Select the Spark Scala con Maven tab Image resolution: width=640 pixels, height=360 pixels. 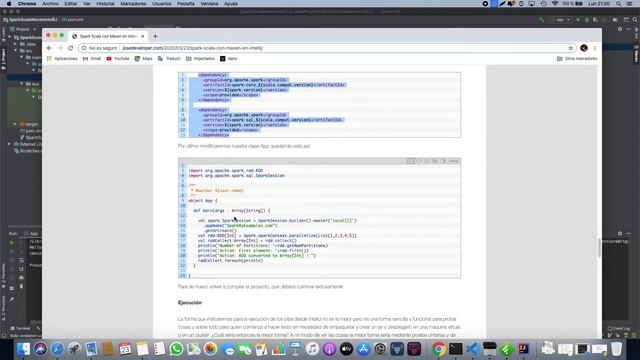tap(108, 36)
